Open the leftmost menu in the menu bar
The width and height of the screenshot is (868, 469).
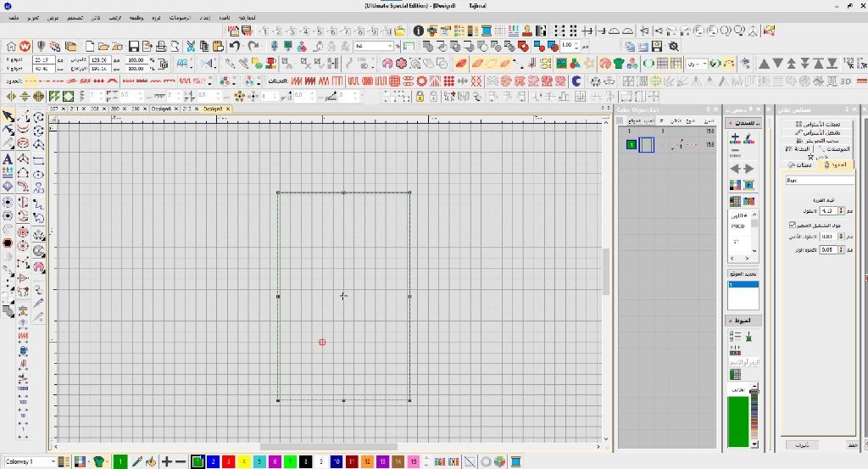click(x=13, y=17)
